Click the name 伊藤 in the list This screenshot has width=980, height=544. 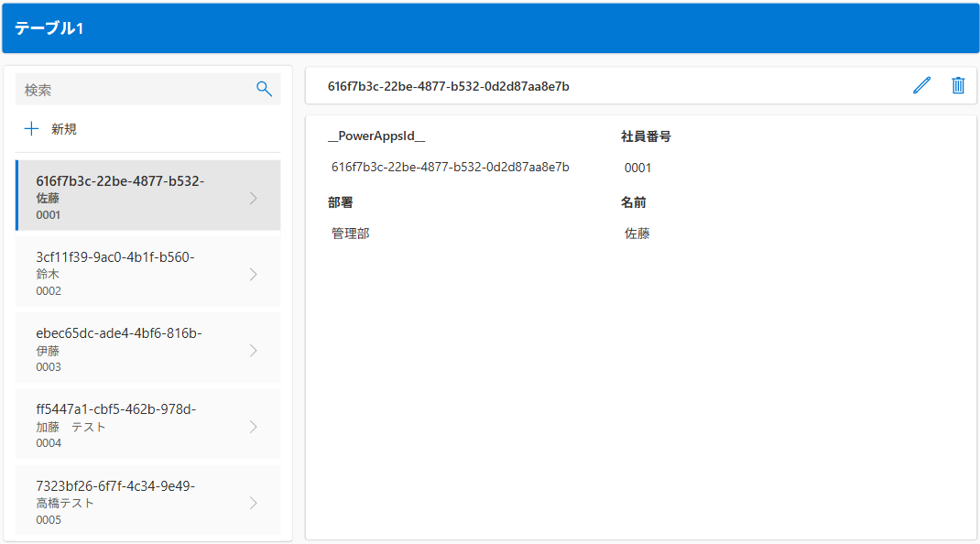pos(48,351)
